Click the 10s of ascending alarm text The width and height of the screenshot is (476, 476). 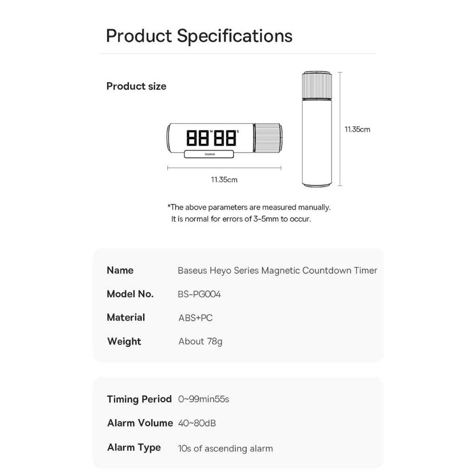[225, 449]
